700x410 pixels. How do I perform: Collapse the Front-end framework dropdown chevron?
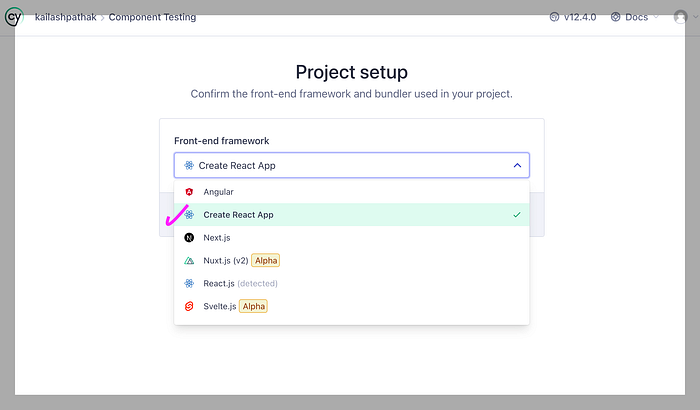[x=517, y=165]
